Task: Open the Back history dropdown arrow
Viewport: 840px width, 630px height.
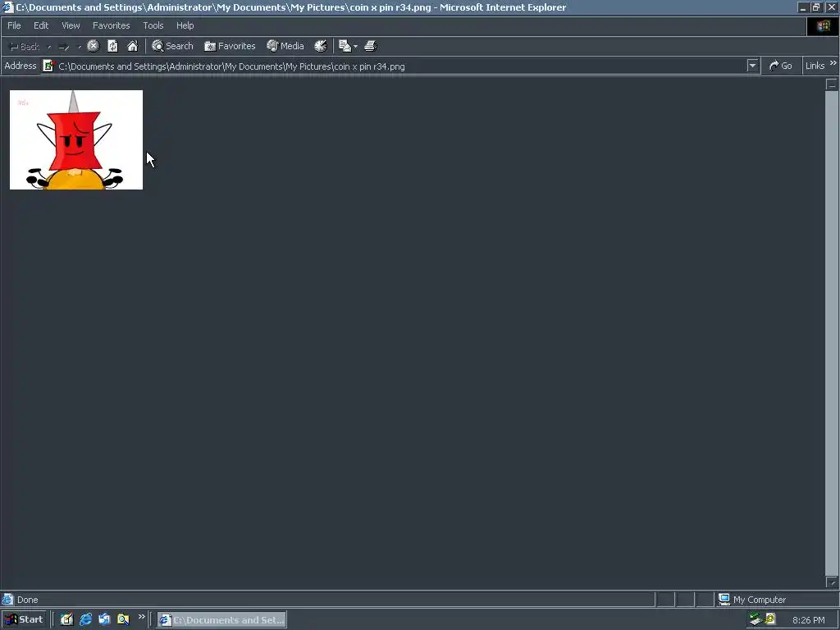Action: pyautogui.click(x=49, y=47)
